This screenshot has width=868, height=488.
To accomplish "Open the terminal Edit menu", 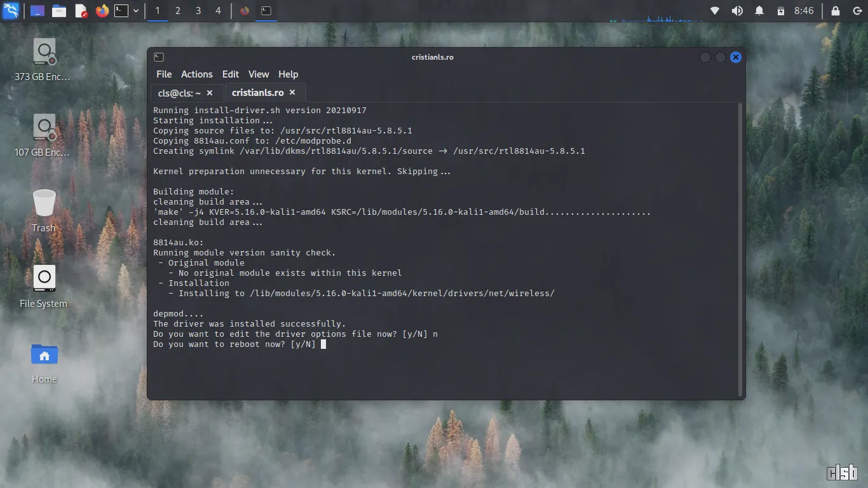I will coord(231,74).
